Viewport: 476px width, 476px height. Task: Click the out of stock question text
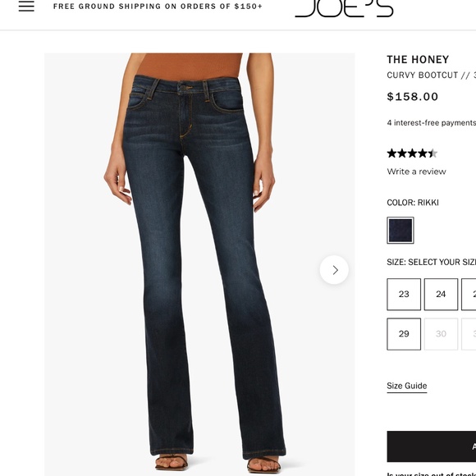pyautogui.click(x=432, y=474)
